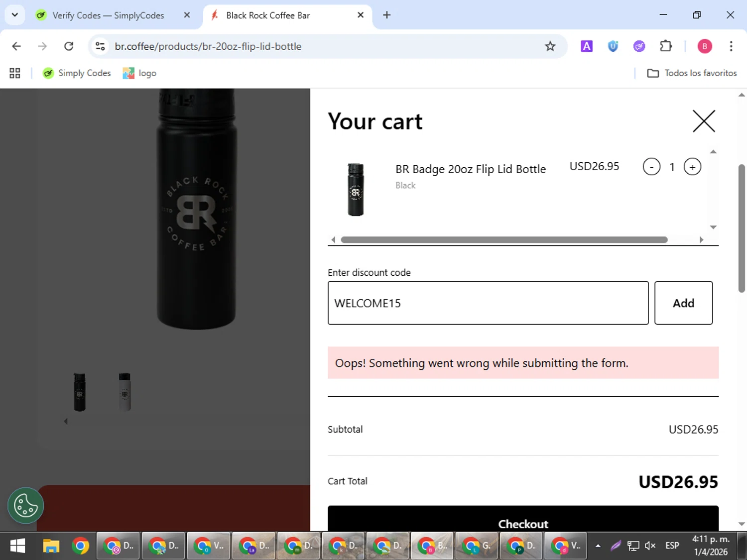
Task: Click the Black variant label
Action: tap(405, 185)
